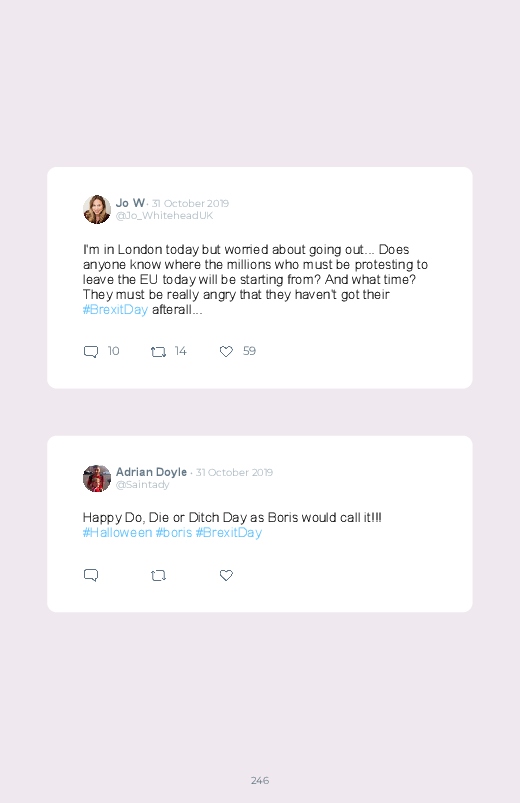Open Jo W's profile picture
Image resolution: width=520 pixels, height=803 pixels.
pyautogui.click(x=97, y=209)
